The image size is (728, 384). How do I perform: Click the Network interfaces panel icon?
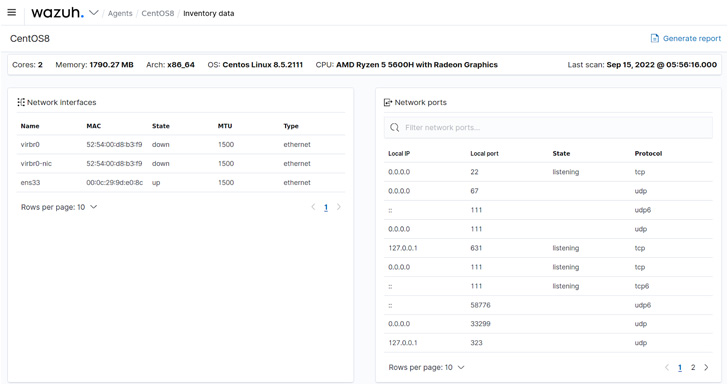click(x=21, y=102)
